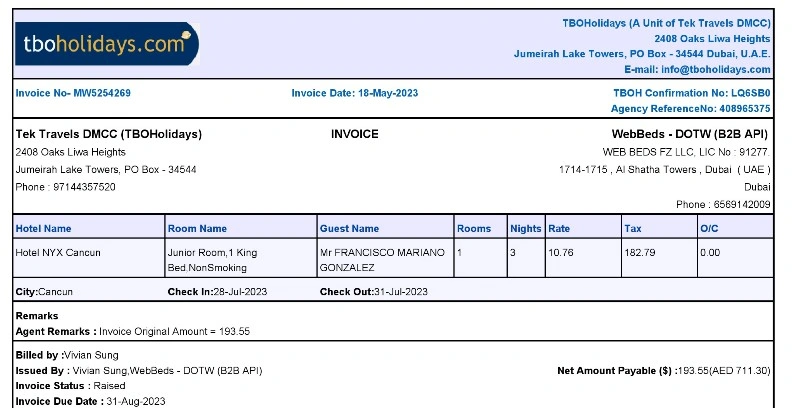The width and height of the screenshot is (800, 408).
Task: Click Agency ReferenceNo 408965375
Action: [x=690, y=108]
